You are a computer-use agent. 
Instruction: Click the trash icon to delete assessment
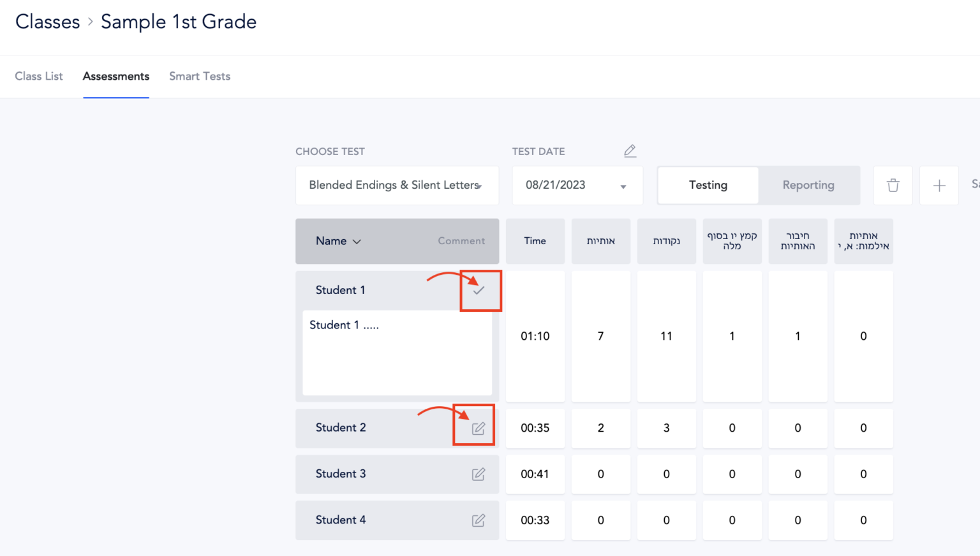(893, 186)
